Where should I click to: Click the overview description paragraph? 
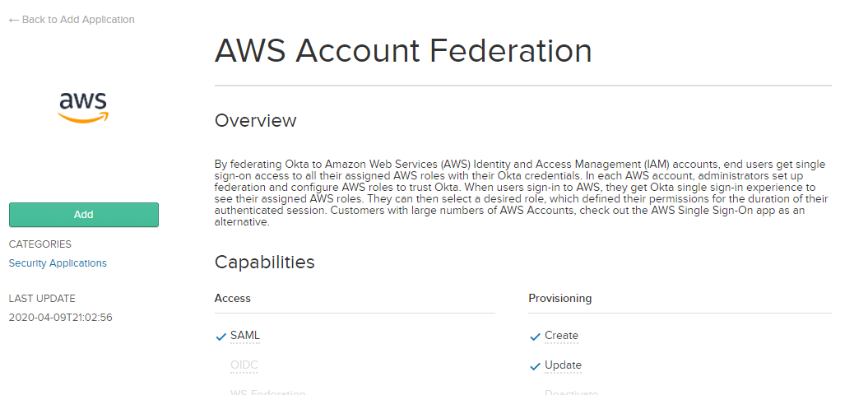[522, 193]
